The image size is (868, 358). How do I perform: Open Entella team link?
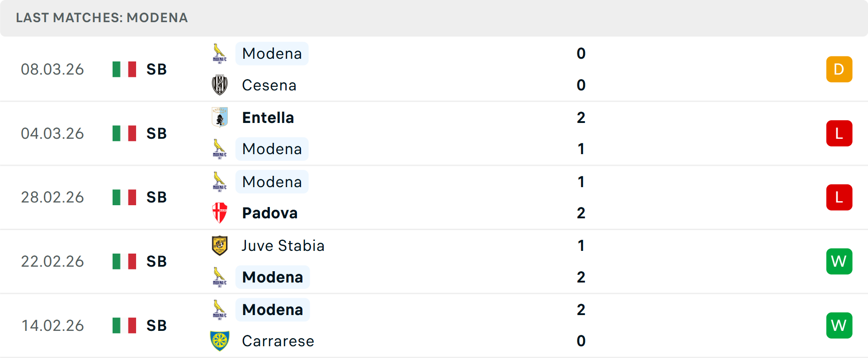click(x=268, y=118)
